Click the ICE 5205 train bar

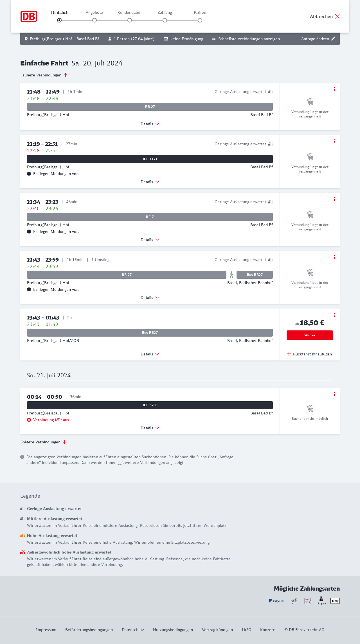[x=150, y=405]
